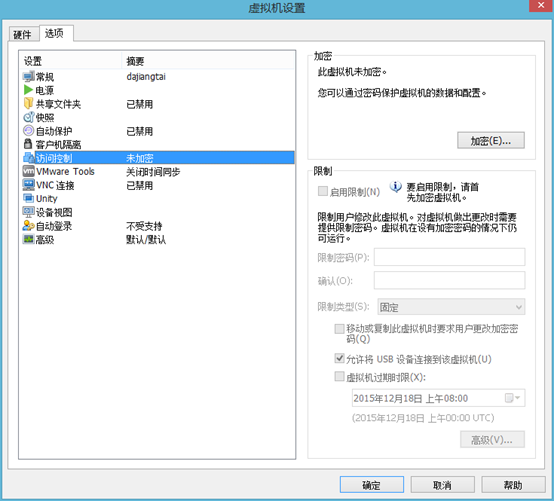Click the 不受支持 summary text
This screenshot has height=501, width=554.
[144, 226]
